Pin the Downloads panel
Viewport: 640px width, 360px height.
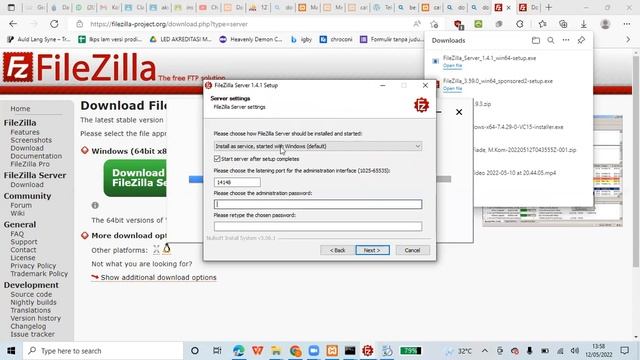(x=581, y=40)
